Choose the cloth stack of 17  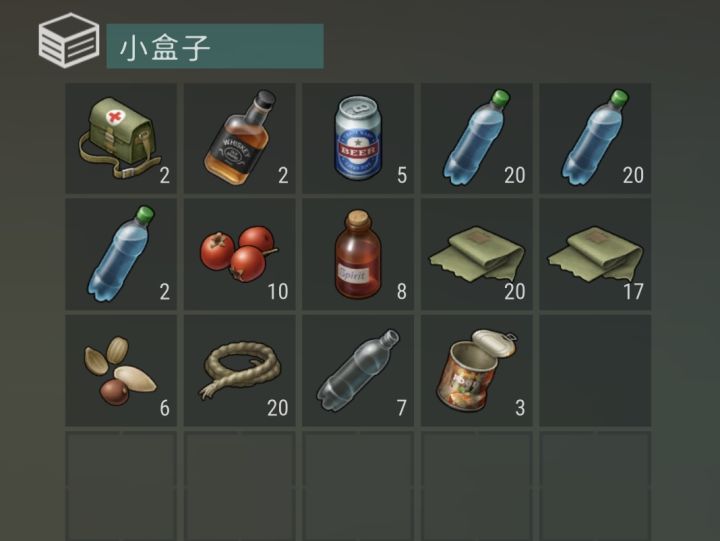[595, 254]
